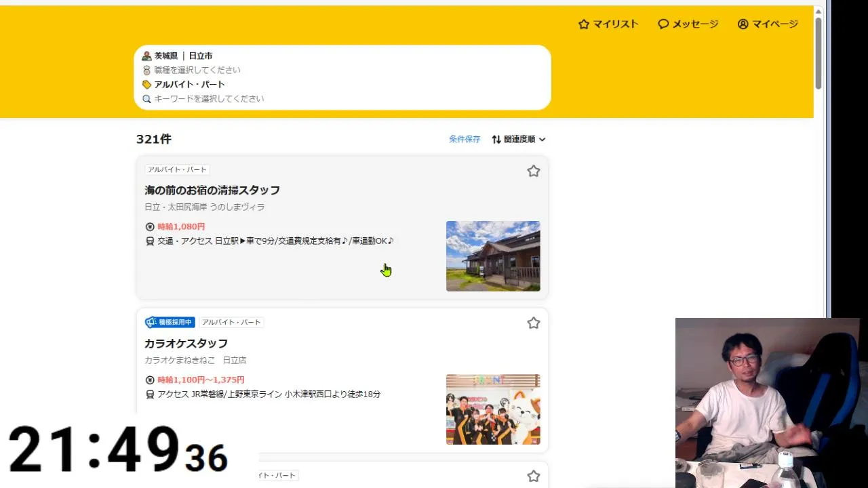This screenshot has height=488, width=868.
Task: Favorite the 海の前のお宿の清掃スタッフ job
Action: pos(534,171)
